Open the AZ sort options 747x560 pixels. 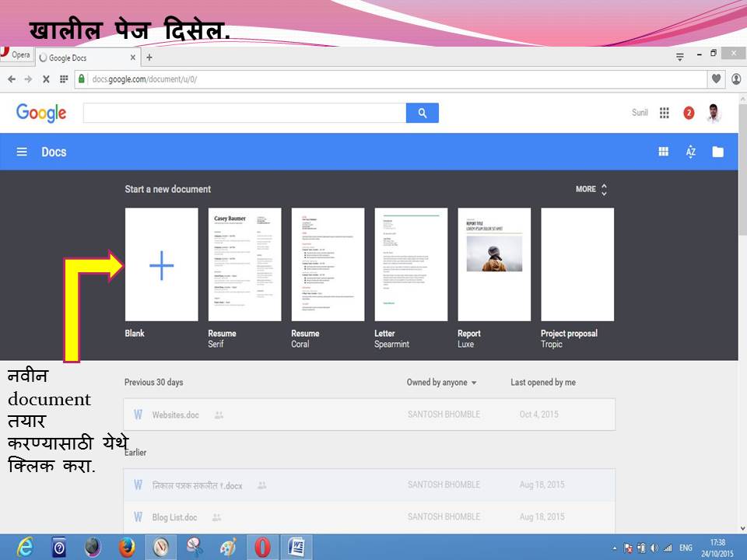pyautogui.click(x=690, y=152)
